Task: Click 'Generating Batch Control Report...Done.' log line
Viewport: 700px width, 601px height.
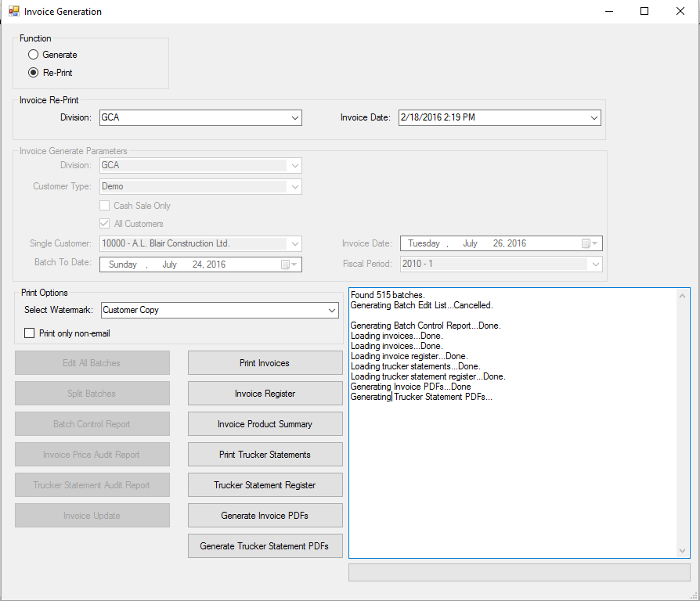Action: [x=425, y=326]
